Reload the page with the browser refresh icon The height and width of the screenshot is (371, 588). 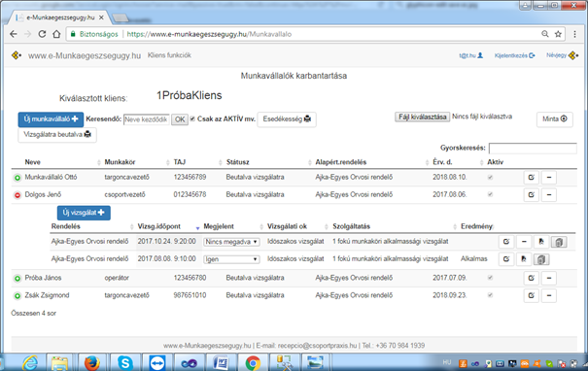(x=42, y=34)
